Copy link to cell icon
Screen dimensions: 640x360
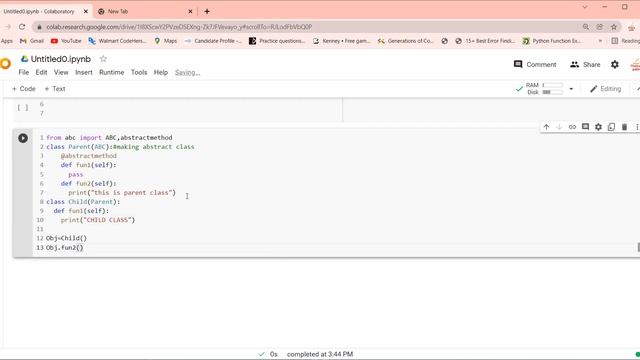coord(572,127)
